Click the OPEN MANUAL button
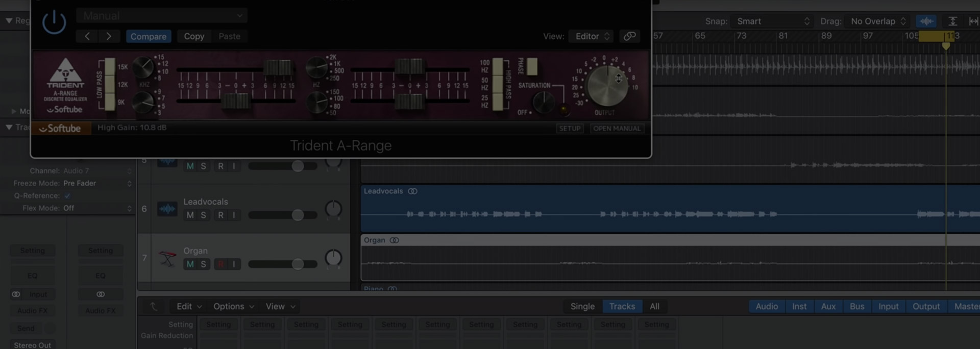 617,129
